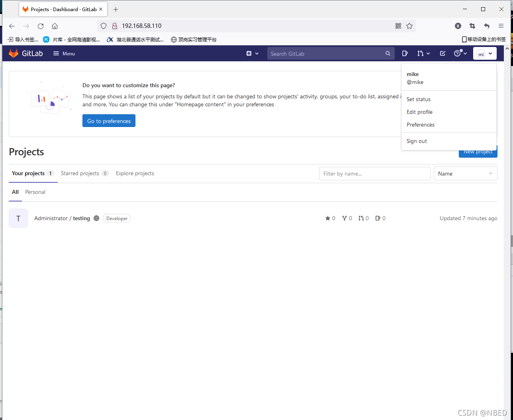Select Edit profile in user menu
This screenshot has width=513, height=420.
[x=419, y=112]
